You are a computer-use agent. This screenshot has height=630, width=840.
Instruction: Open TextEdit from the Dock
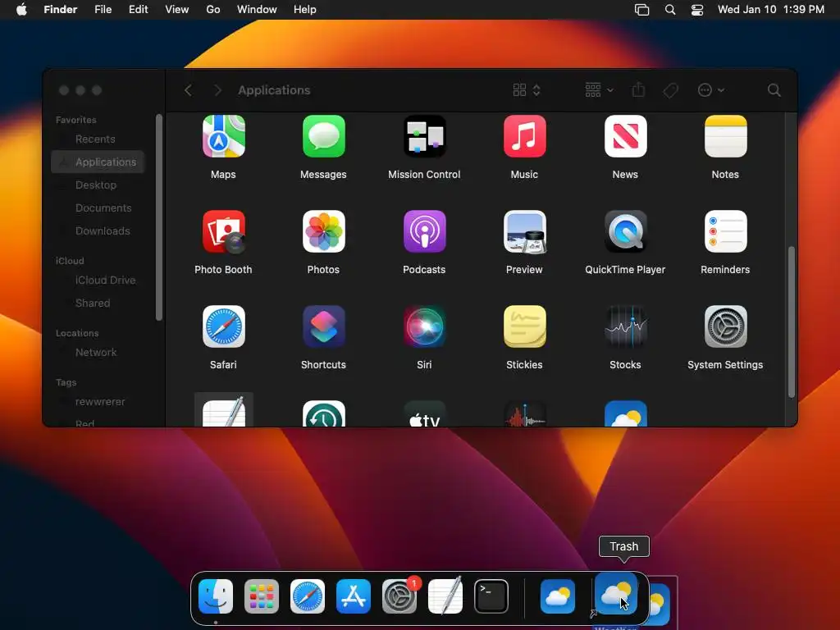pyautogui.click(x=445, y=596)
